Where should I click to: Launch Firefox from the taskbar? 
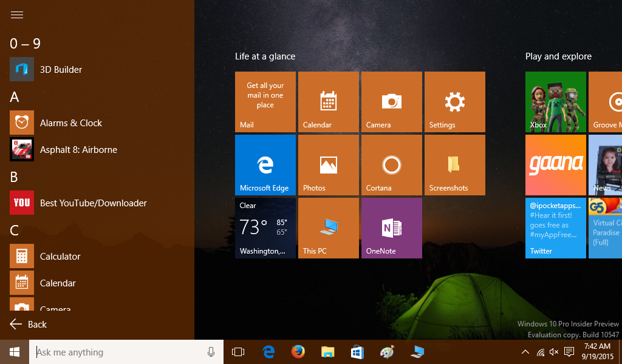(x=298, y=352)
